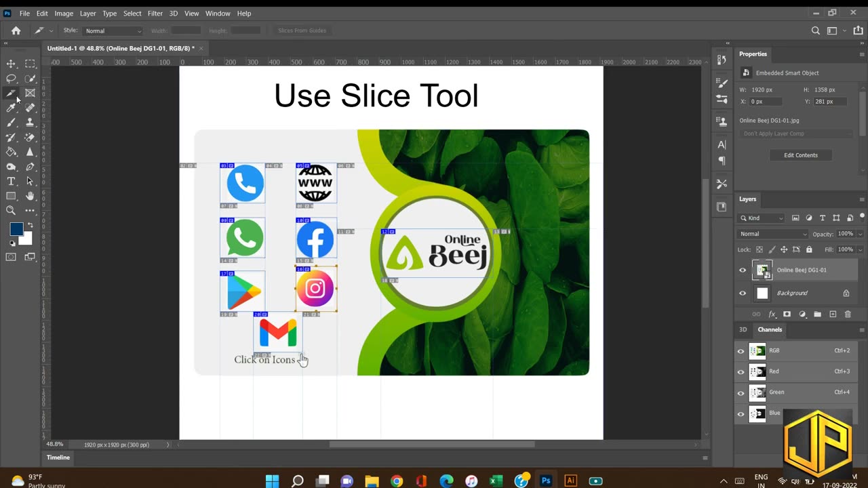This screenshot has height=488, width=868.
Task: Swap foreground and background colors
Action: (30, 225)
